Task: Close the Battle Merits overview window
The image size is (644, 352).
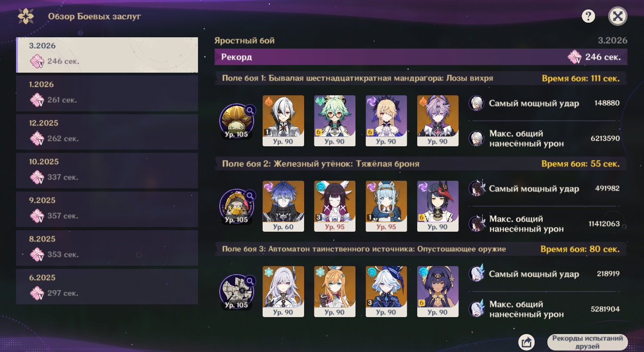Action: coord(618,17)
